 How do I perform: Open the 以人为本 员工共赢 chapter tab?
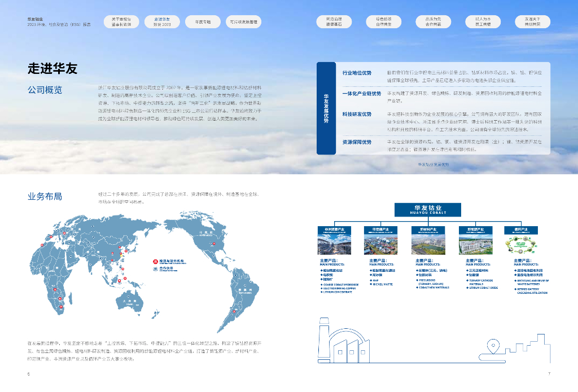click(x=483, y=22)
